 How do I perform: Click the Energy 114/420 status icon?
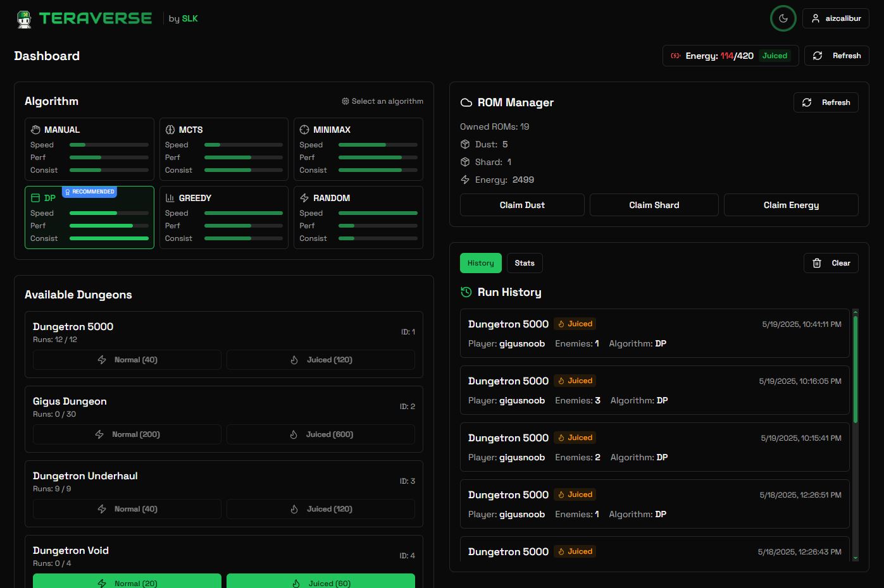coord(675,56)
